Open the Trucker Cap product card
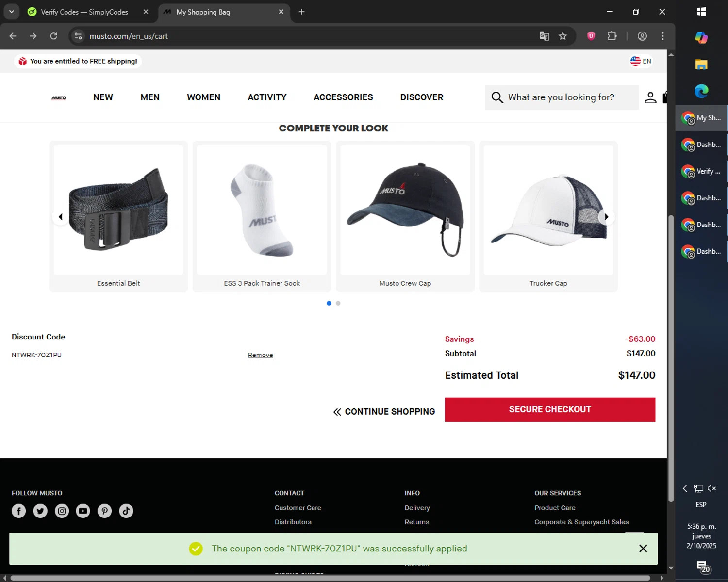The image size is (728, 582). pyautogui.click(x=548, y=217)
